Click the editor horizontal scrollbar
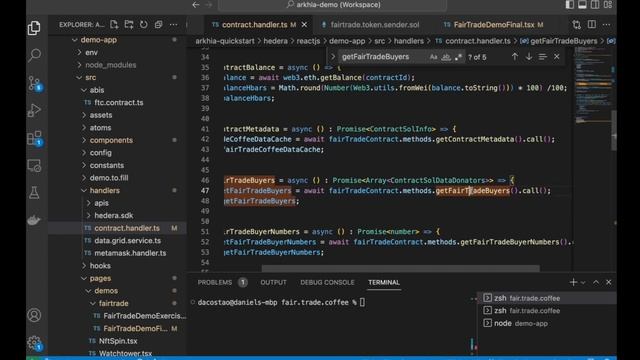The height and width of the screenshot is (360, 640). pyautogui.click(x=400, y=268)
